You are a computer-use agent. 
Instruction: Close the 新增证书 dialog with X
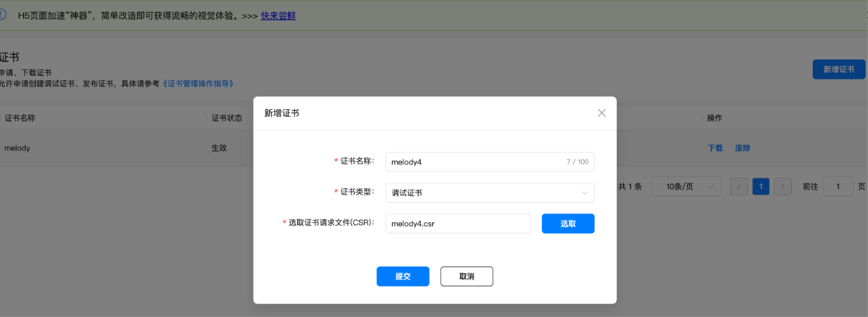pos(602,113)
